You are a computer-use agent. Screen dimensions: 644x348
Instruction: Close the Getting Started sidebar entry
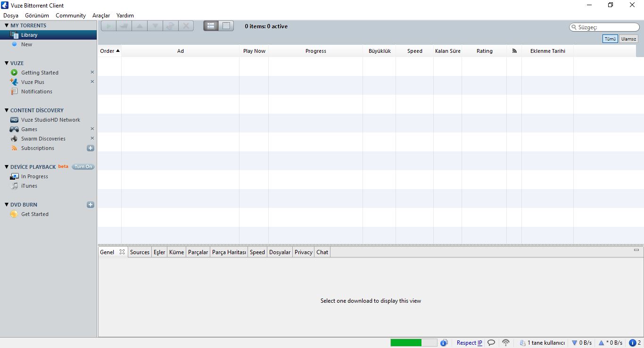pos(92,72)
